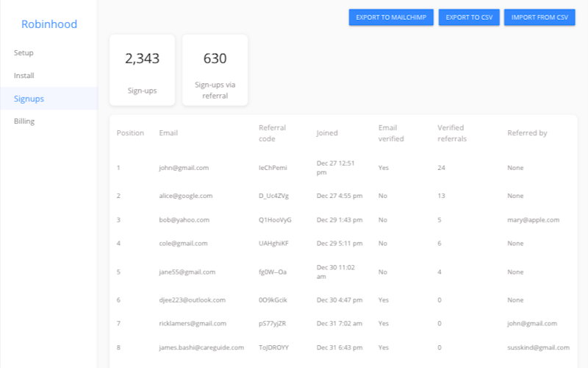This screenshot has height=368, width=588.
Task: Click the Export to Mailchimp button
Action: point(391,17)
